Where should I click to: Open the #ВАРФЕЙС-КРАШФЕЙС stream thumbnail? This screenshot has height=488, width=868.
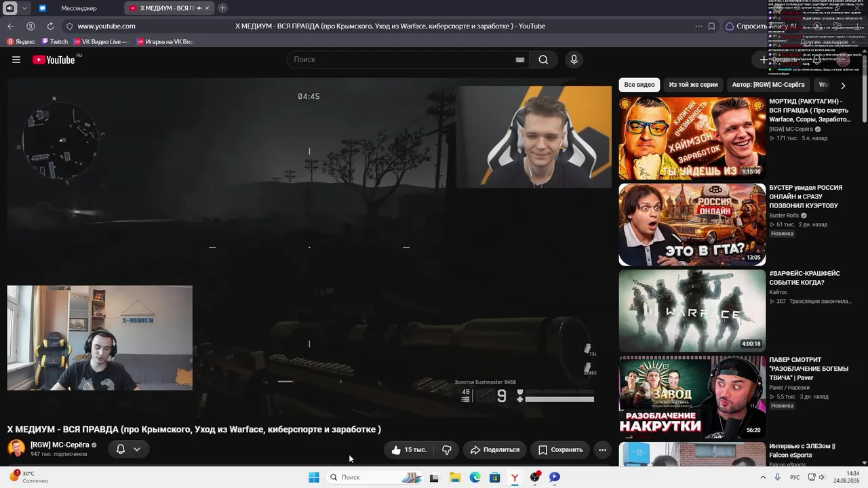(692, 310)
